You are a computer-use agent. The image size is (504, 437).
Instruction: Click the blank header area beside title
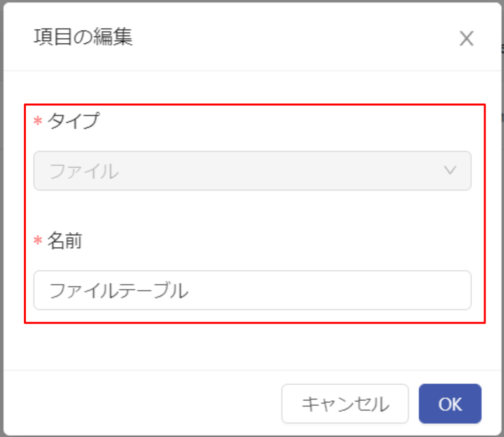289,37
